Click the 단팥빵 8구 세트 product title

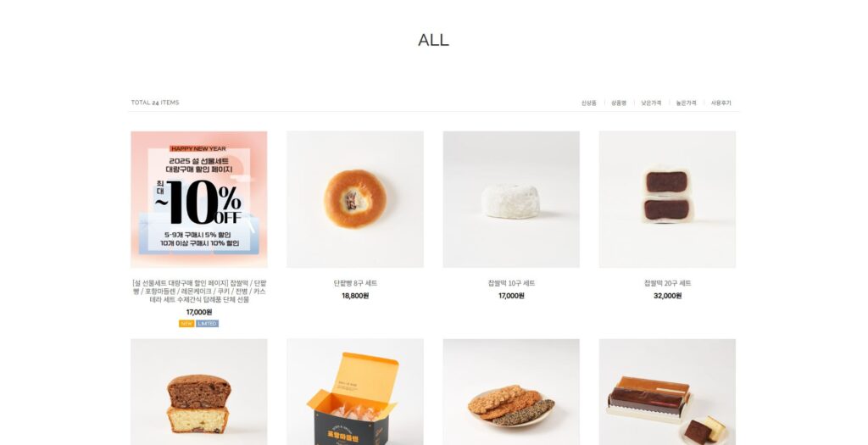pyautogui.click(x=355, y=283)
